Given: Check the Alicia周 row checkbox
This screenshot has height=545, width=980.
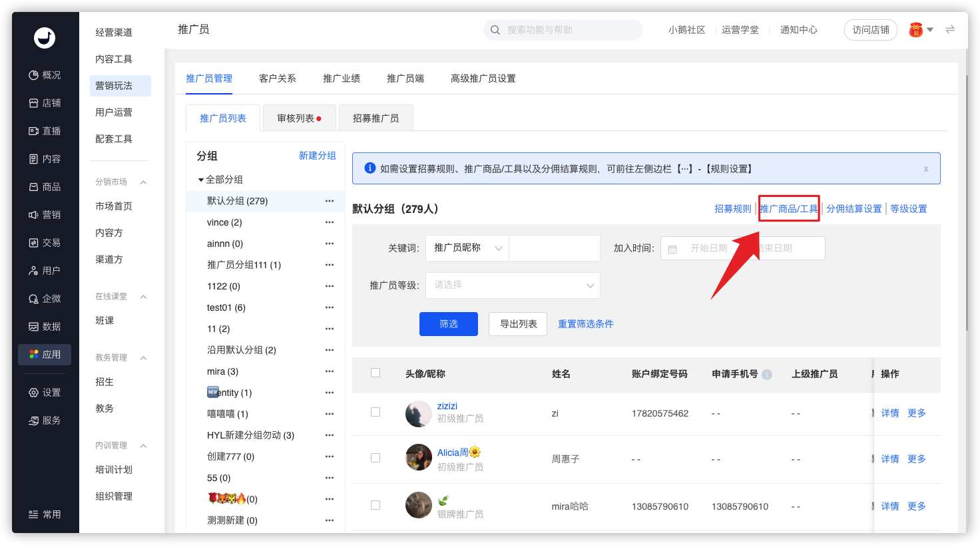Looking at the screenshot, I should (375, 458).
